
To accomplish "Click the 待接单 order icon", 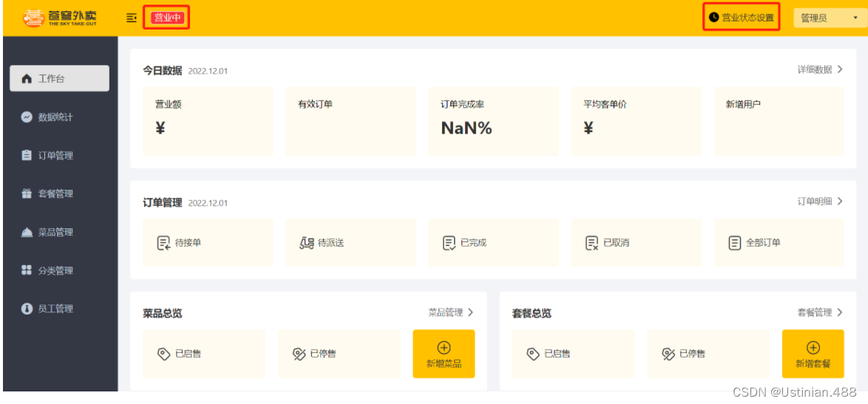I will coord(164,243).
